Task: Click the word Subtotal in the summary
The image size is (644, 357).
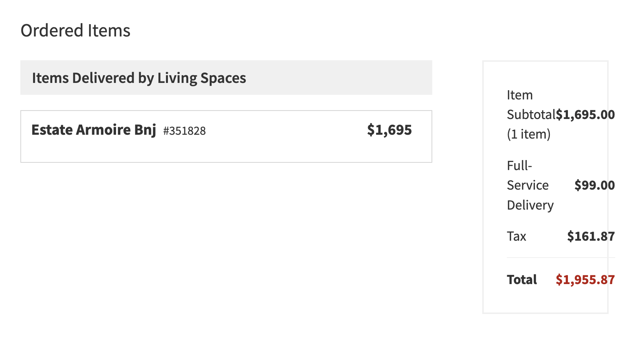Action: (531, 114)
